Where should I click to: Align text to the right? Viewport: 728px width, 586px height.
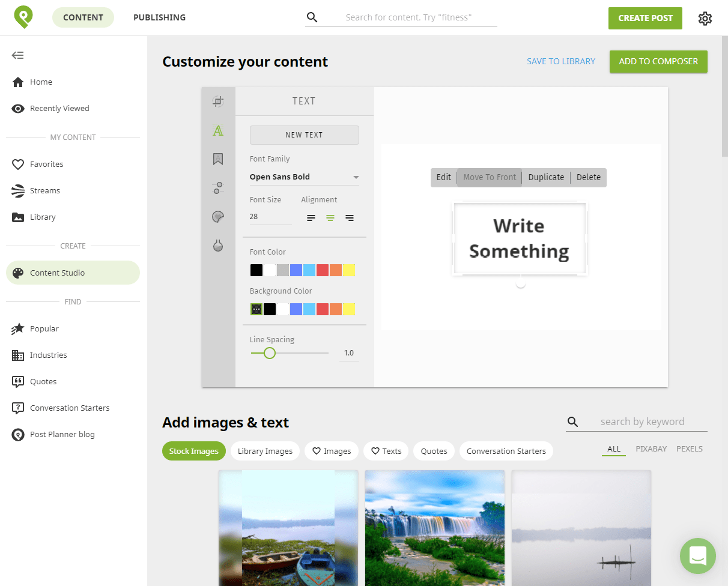tap(350, 218)
